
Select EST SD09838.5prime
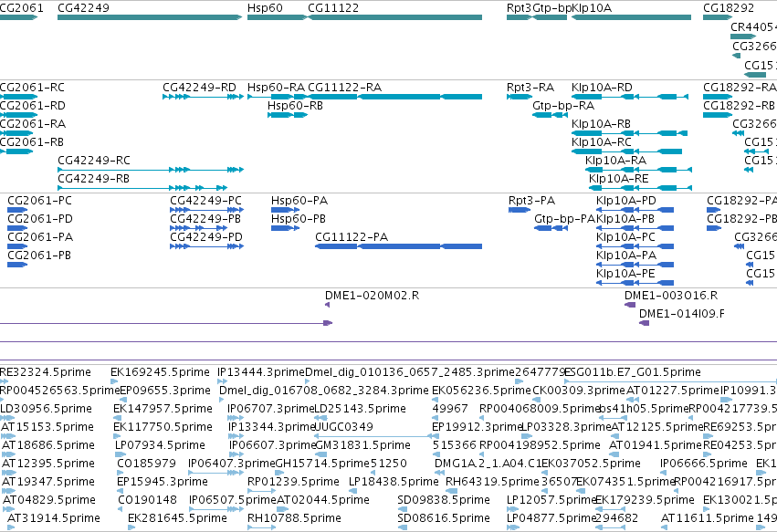click(x=403, y=509)
